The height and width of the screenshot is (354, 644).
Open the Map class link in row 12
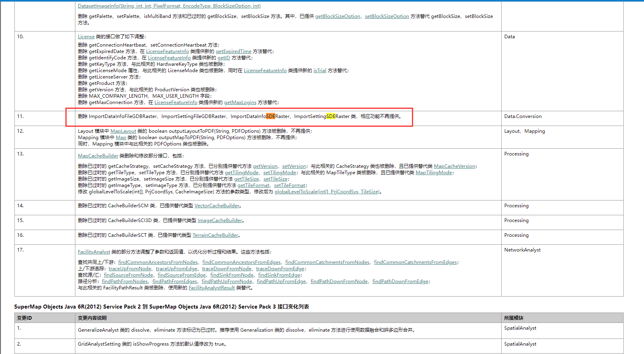click(x=121, y=138)
